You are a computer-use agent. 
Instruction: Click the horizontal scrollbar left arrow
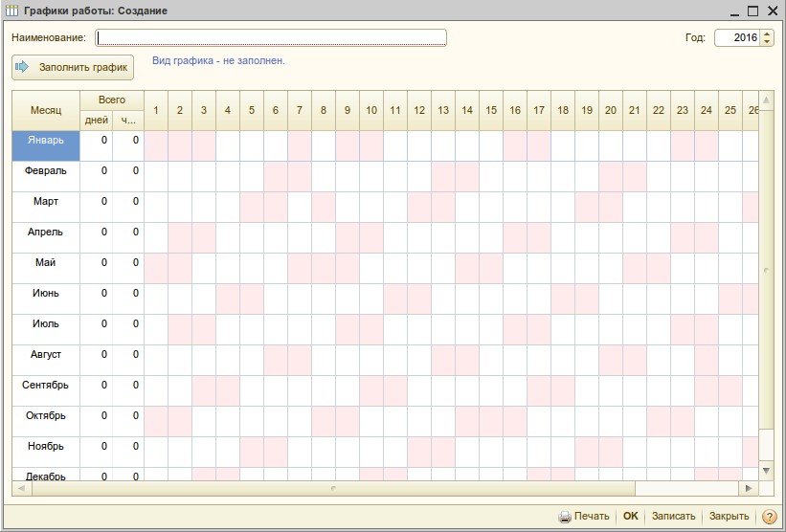[22, 488]
